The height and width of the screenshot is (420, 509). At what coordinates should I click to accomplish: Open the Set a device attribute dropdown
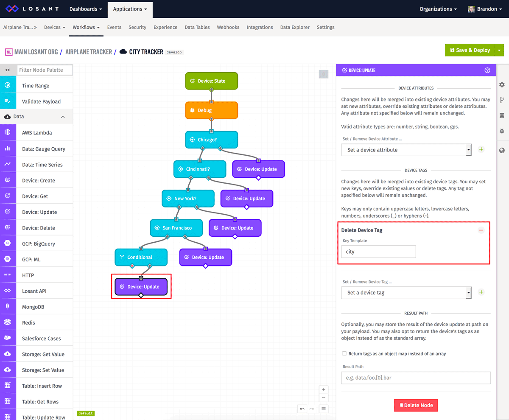(x=406, y=150)
